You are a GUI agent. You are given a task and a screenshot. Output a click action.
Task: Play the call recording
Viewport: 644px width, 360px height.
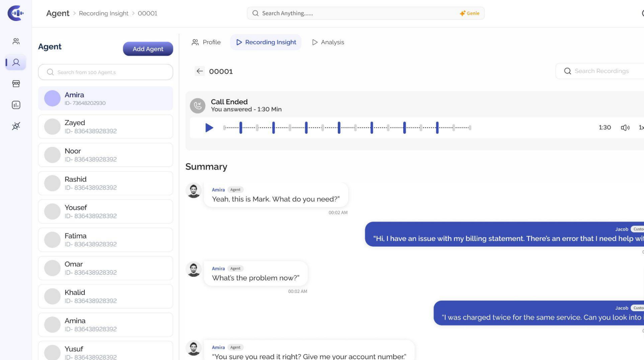pos(209,128)
